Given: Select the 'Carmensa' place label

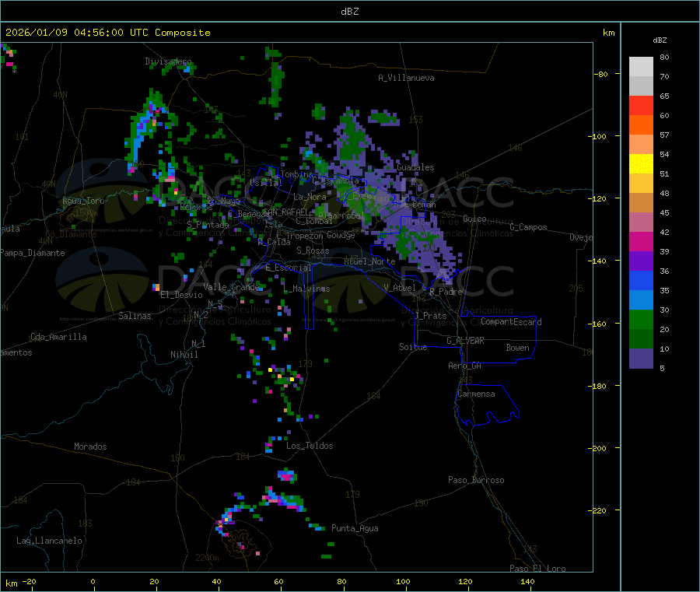Looking at the screenshot, I should point(476,394).
